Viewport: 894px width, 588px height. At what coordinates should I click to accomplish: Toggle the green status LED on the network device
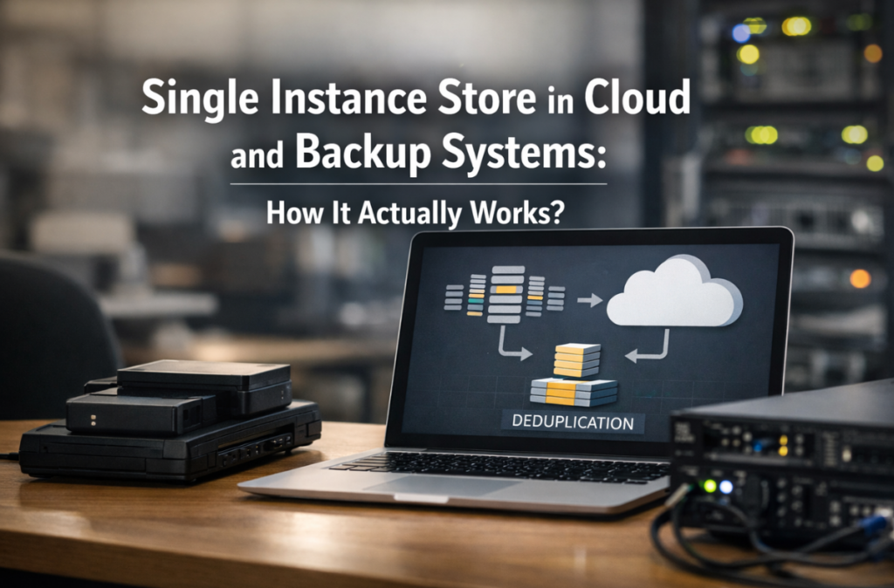[710, 486]
